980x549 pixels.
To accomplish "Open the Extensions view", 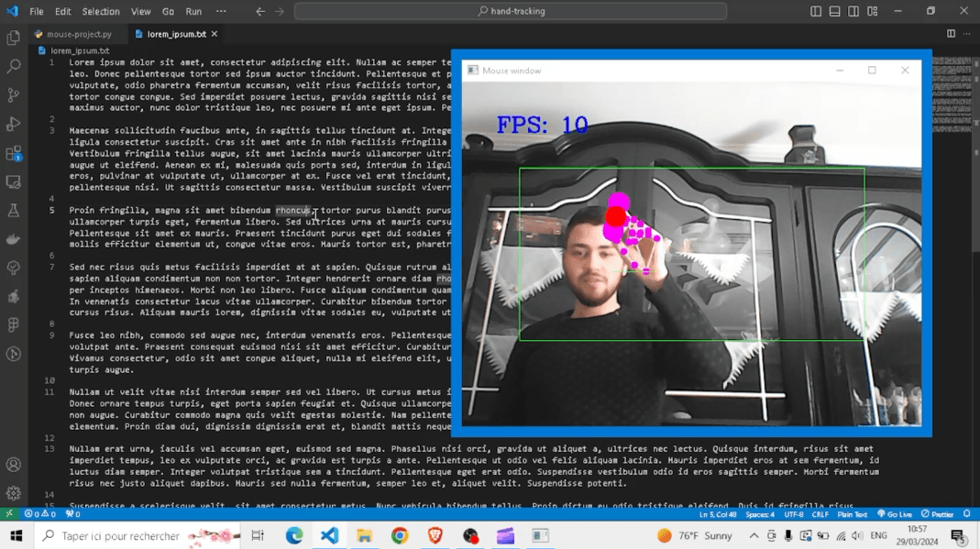I will click(x=14, y=153).
